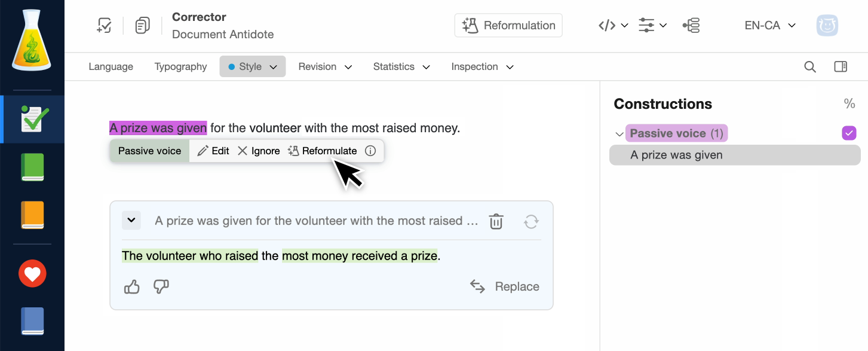
Task: Delete the reformulation with trash icon
Action: [496, 221]
